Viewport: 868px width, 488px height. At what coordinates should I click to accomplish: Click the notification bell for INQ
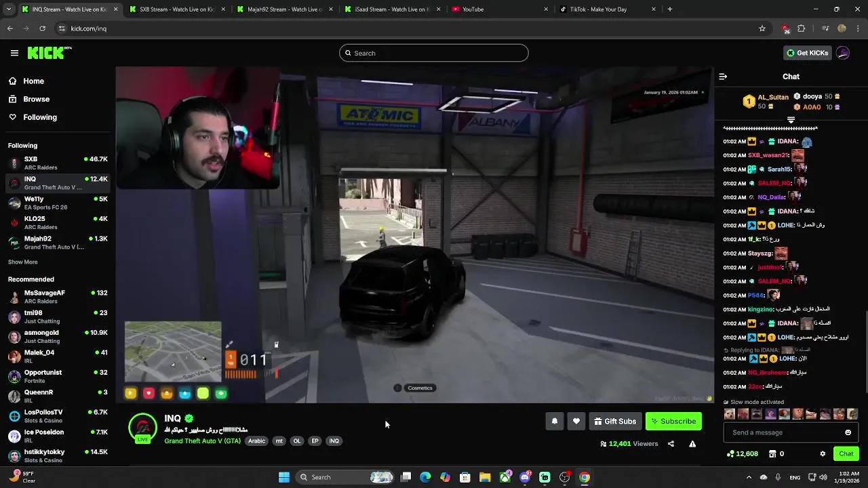555,421
